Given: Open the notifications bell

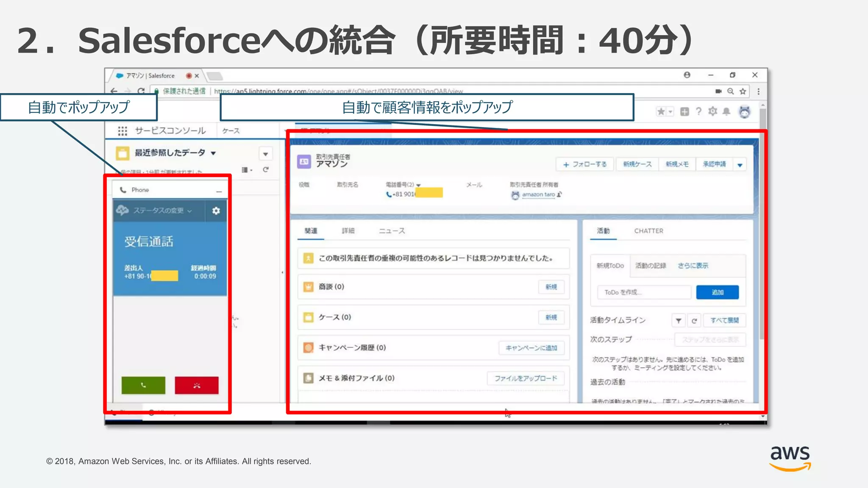Looking at the screenshot, I should point(726,111).
